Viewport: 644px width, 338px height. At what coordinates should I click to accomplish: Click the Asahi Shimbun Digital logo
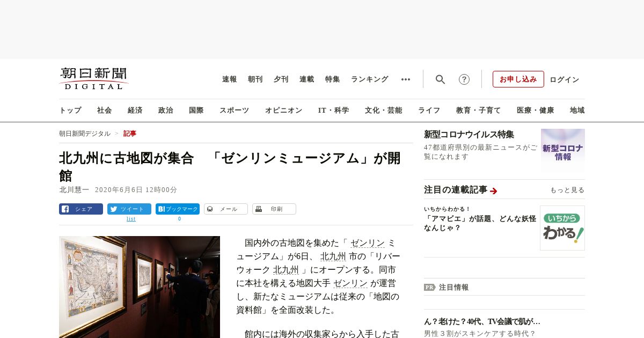click(x=94, y=78)
